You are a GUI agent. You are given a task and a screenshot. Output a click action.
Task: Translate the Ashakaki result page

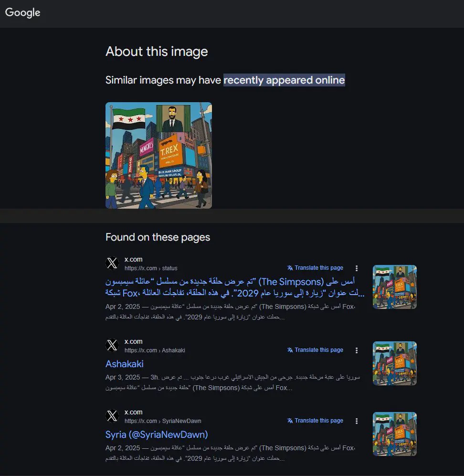tap(316, 350)
